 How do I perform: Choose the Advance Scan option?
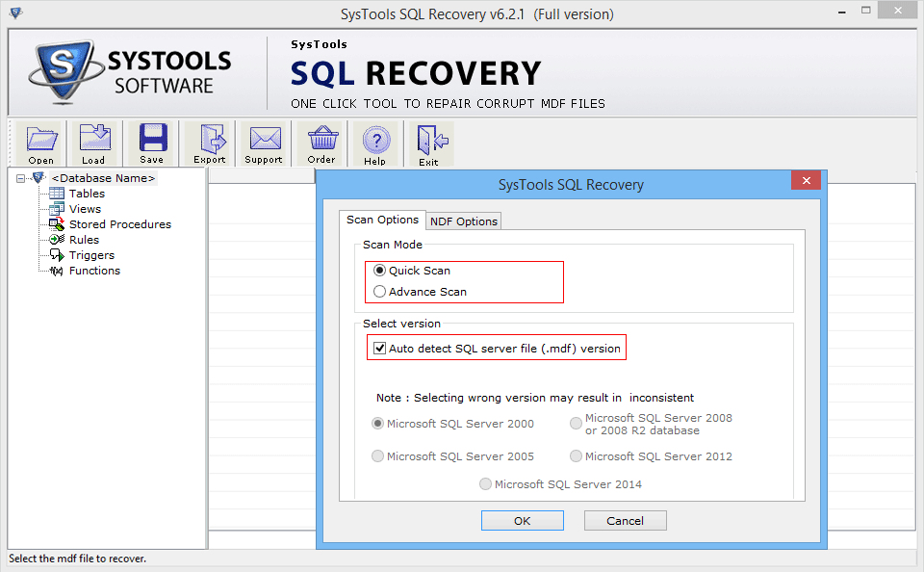pyautogui.click(x=380, y=292)
